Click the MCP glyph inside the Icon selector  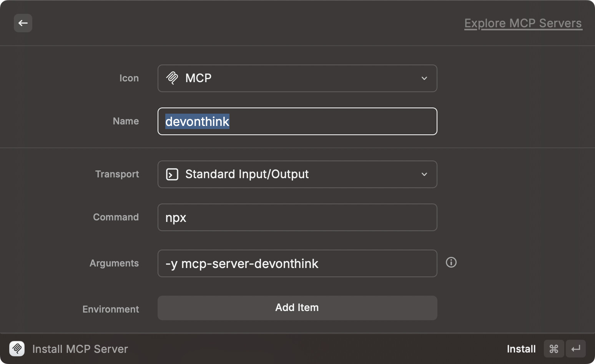tap(172, 78)
